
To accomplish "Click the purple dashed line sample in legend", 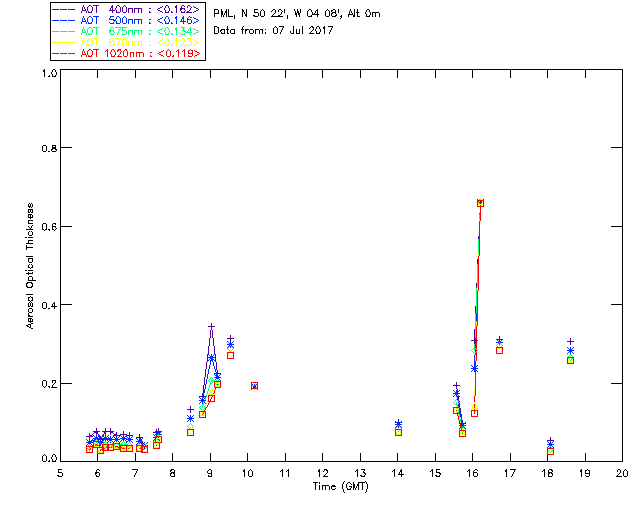I will pos(64,9).
